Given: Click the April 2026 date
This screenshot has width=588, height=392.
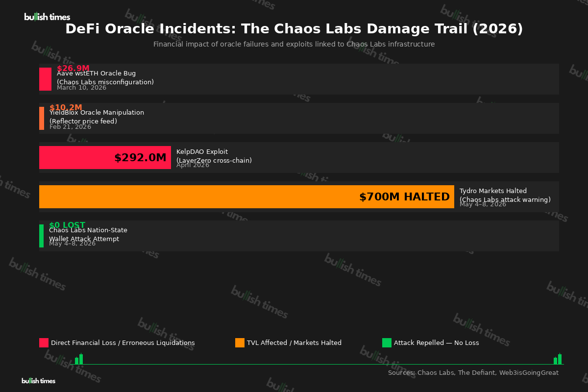Looking at the screenshot, I should click(x=193, y=165).
